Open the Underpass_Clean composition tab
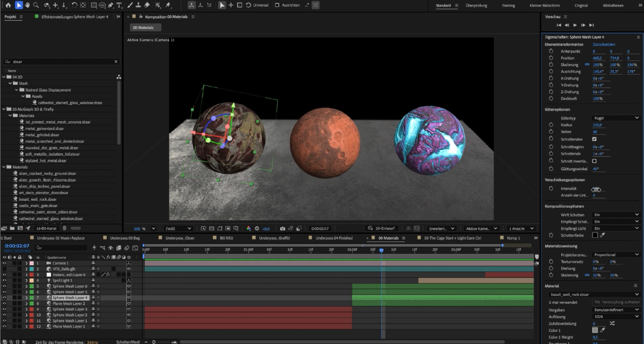 (180, 238)
